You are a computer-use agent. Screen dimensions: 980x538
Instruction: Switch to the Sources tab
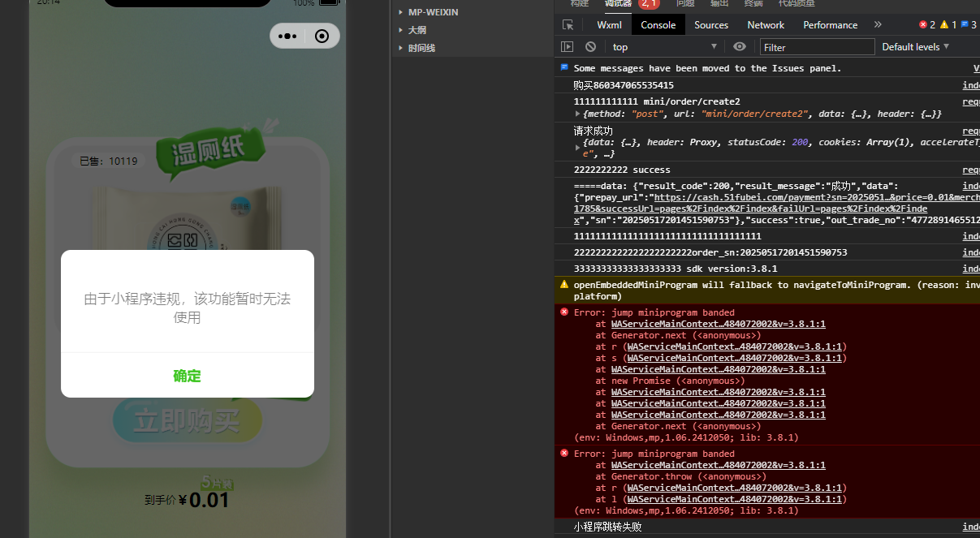tap(711, 25)
